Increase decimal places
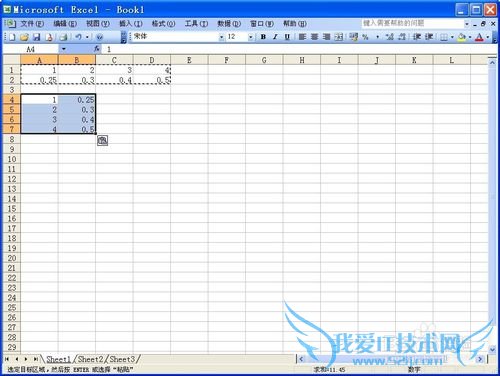This screenshot has width=500, height=376. point(390,37)
